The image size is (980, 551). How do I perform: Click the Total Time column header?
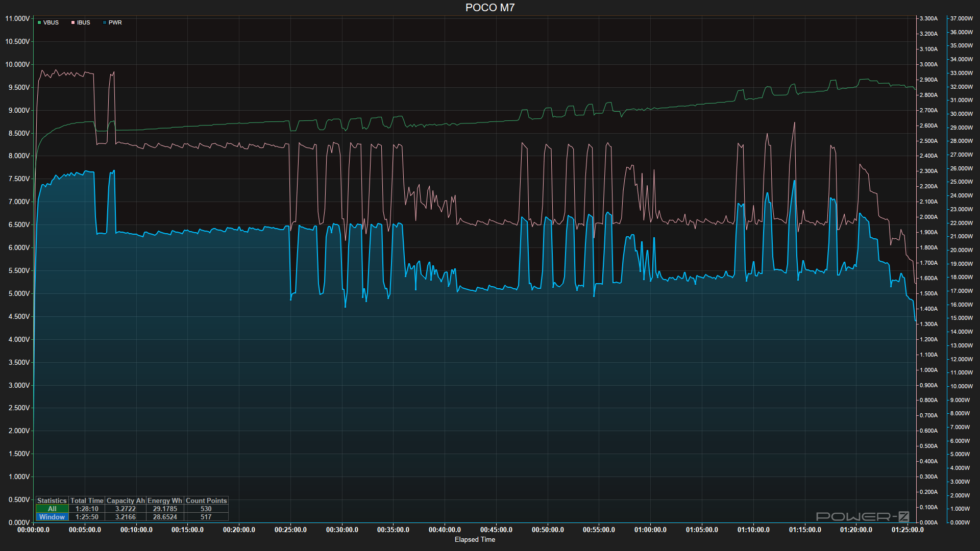(x=87, y=500)
